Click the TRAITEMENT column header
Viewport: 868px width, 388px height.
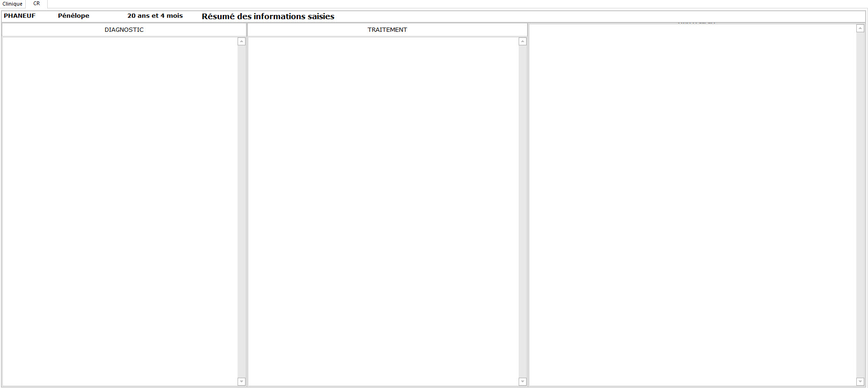[387, 29]
